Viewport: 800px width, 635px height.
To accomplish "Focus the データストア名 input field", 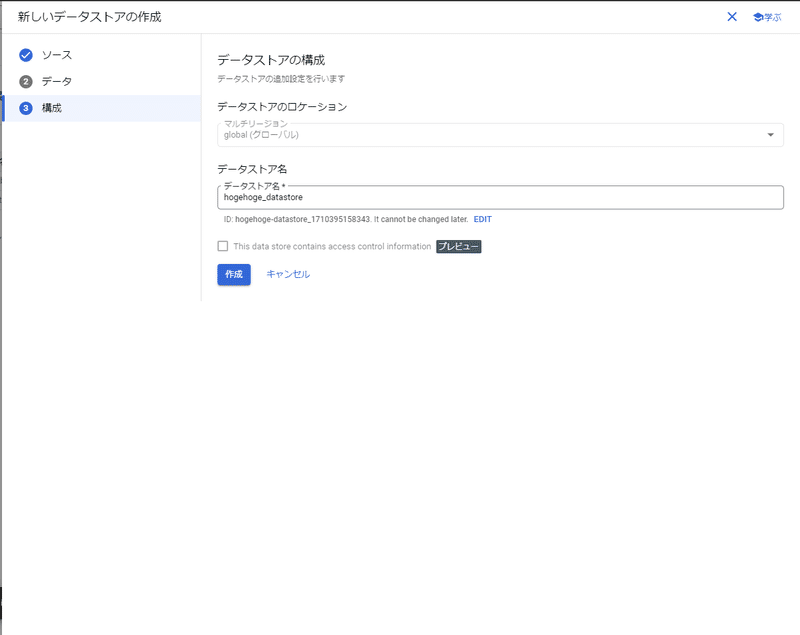I will coord(500,197).
